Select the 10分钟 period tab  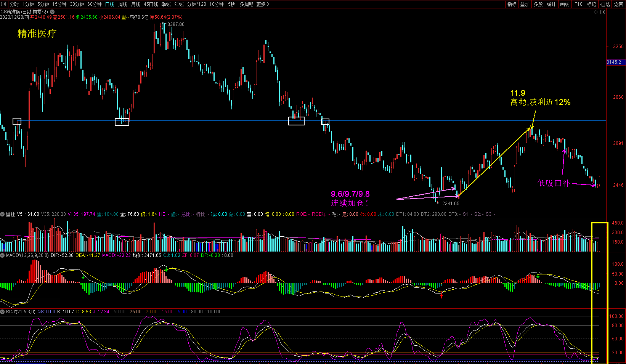(x=217, y=4)
